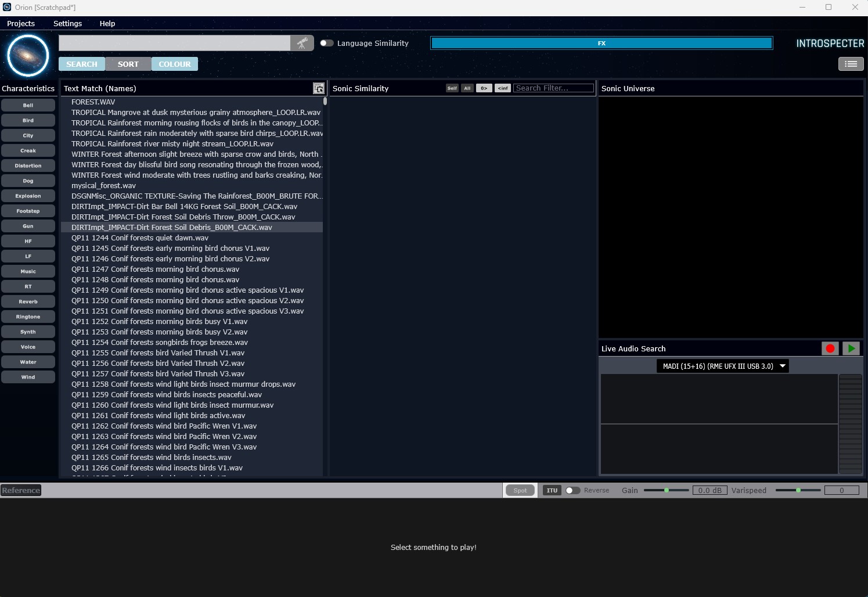The width and height of the screenshot is (868, 597).
Task: Select the Footstep characteristic button
Action: (x=28, y=211)
